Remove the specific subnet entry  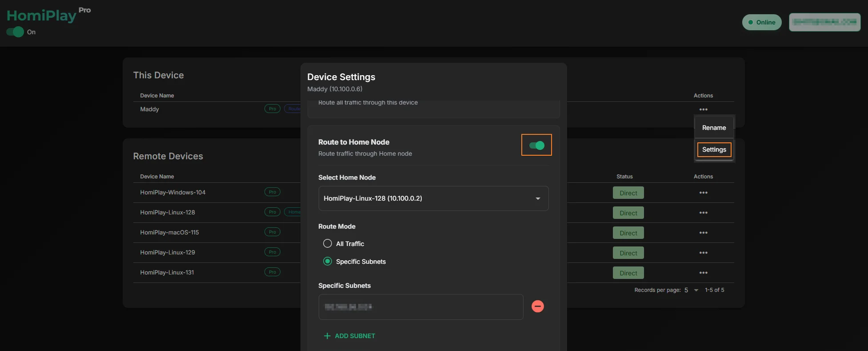538,307
